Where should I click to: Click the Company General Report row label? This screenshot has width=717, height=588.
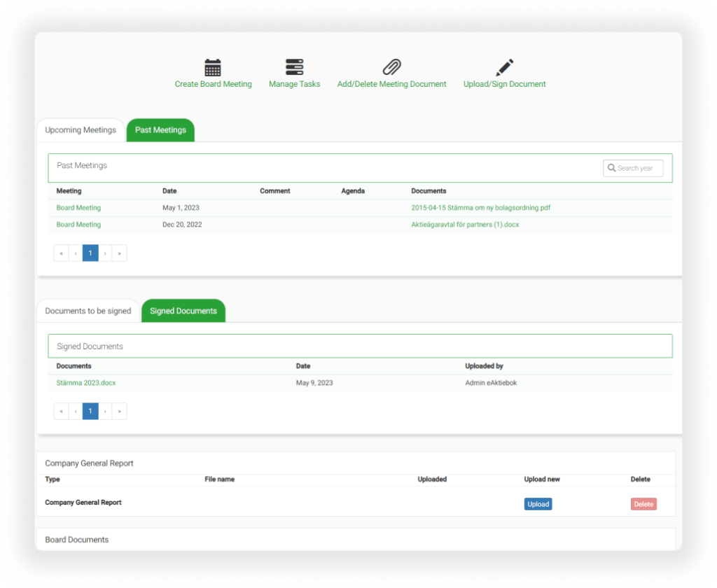(x=83, y=503)
